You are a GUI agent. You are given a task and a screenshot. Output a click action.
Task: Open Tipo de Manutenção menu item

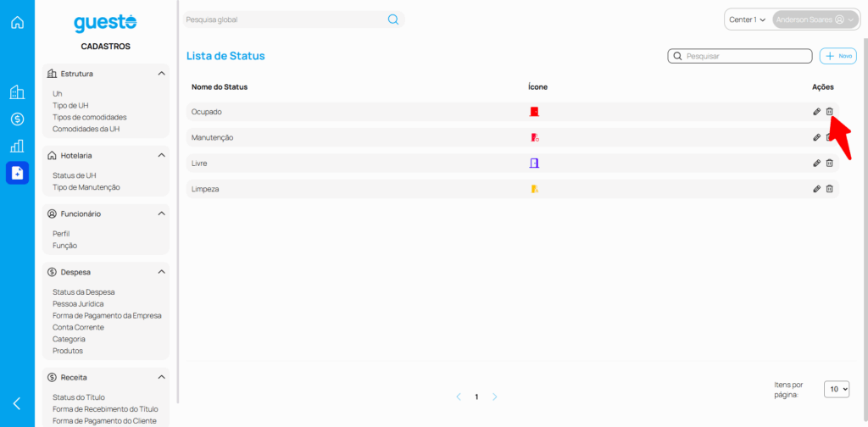coord(86,187)
